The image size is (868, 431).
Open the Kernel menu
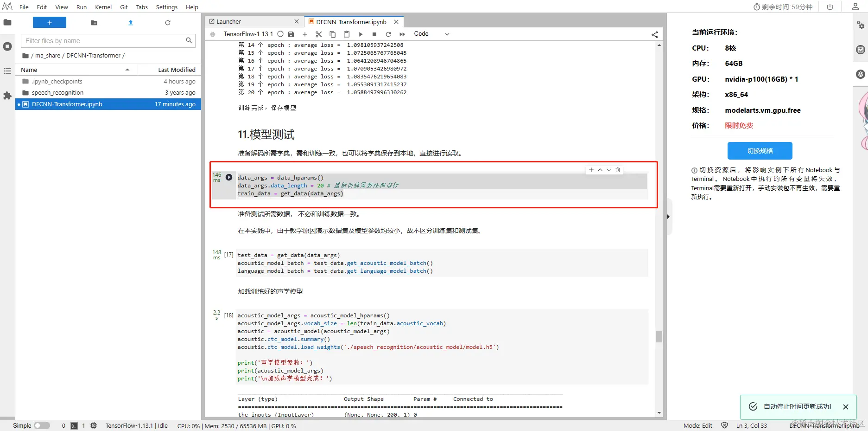[x=103, y=7]
